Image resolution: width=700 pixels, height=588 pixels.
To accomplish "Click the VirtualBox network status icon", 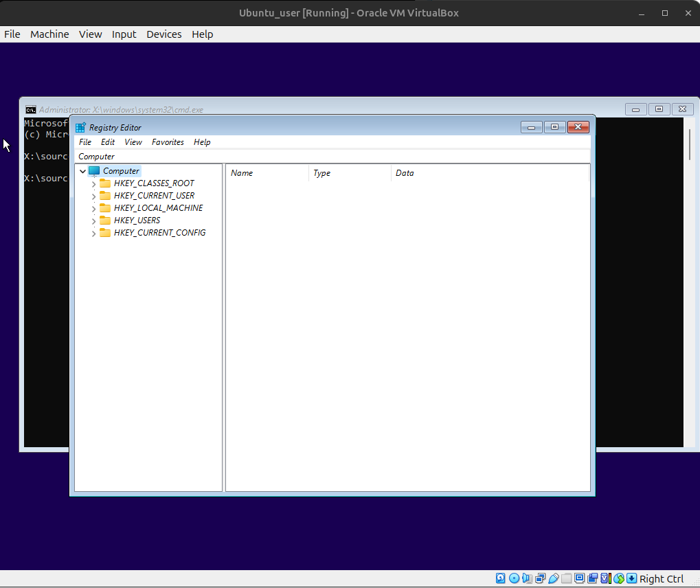I will pos(540,578).
